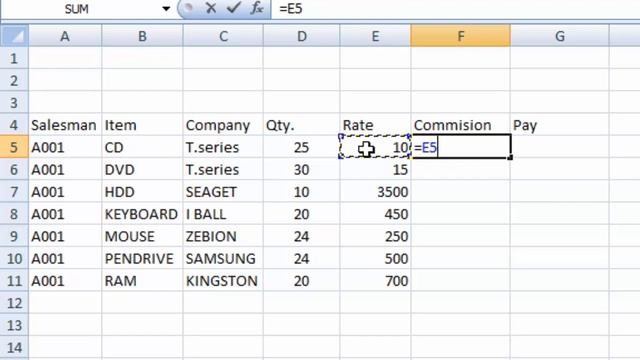Cancel the formula entry with X icon
This screenshot has height=360, width=640.
click(x=211, y=8)
